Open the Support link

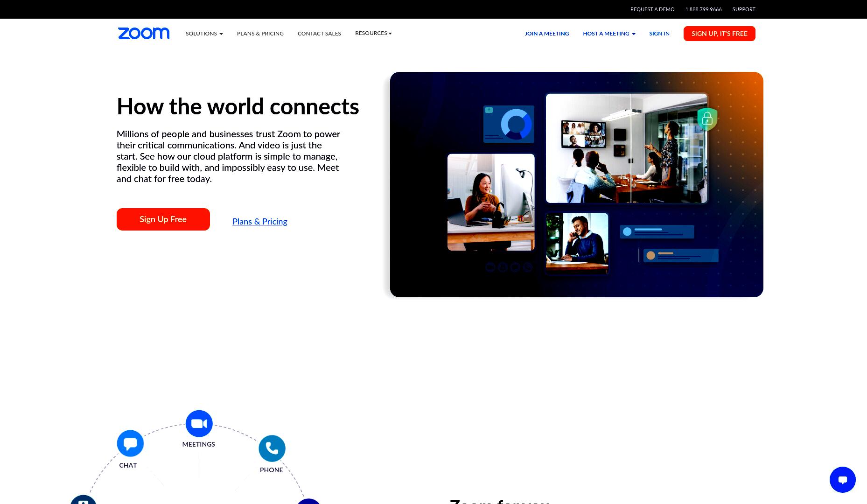(744, 9)
